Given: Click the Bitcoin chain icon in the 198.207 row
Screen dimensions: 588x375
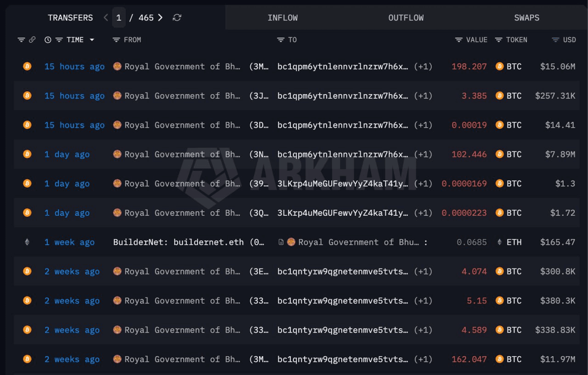Looking at the screenshot, I should tap(27, 67).
